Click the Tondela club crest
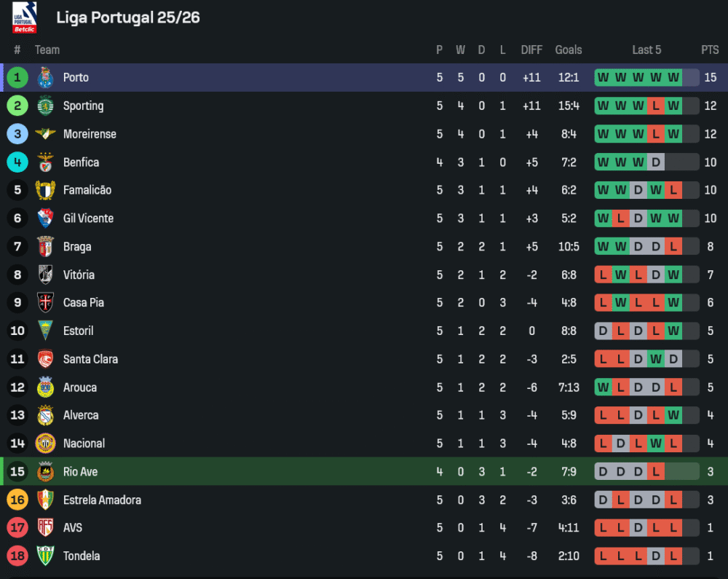This screenshot has width=728, height=579. coord(45,556)
